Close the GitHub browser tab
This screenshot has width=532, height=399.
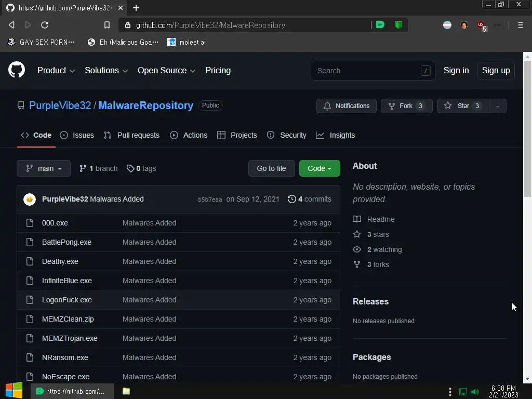[x=121, y=8]
